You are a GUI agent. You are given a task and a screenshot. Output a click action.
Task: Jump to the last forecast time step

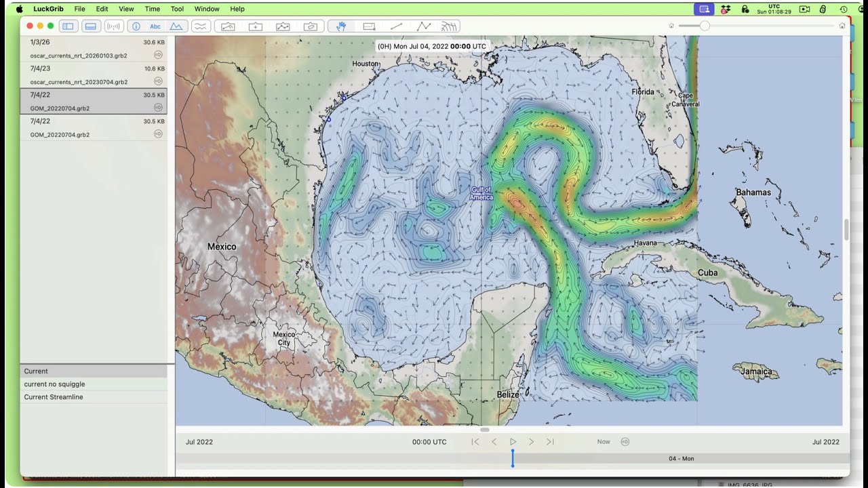[550, 442]
